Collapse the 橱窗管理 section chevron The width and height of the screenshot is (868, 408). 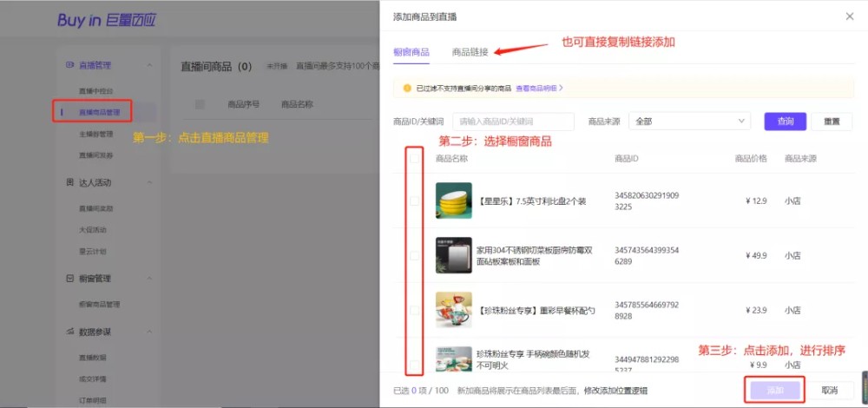(x=149, y=279)
